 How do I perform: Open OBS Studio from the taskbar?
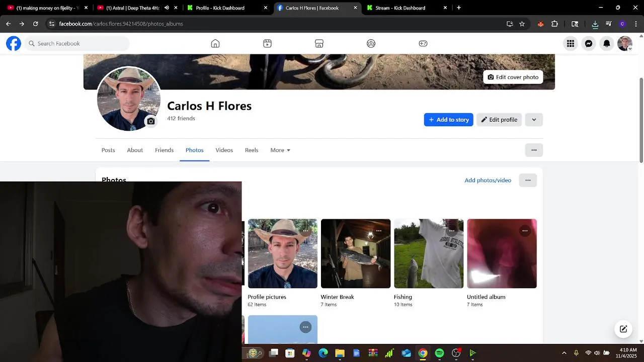[x=456, y=353]
